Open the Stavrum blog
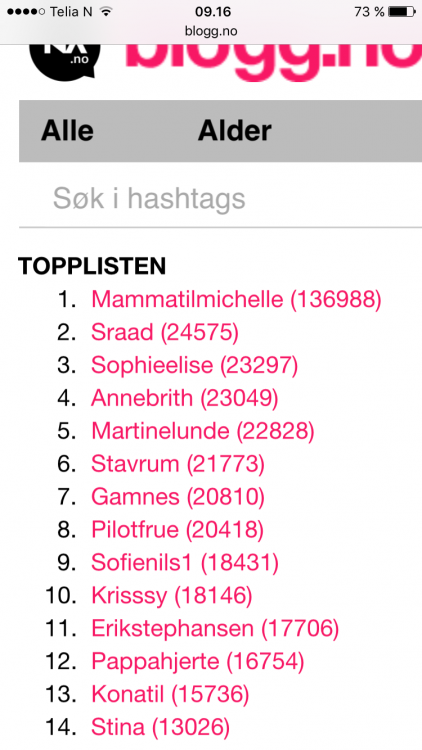Viewport: 422px width, 750px height. (x=178, y=464)
